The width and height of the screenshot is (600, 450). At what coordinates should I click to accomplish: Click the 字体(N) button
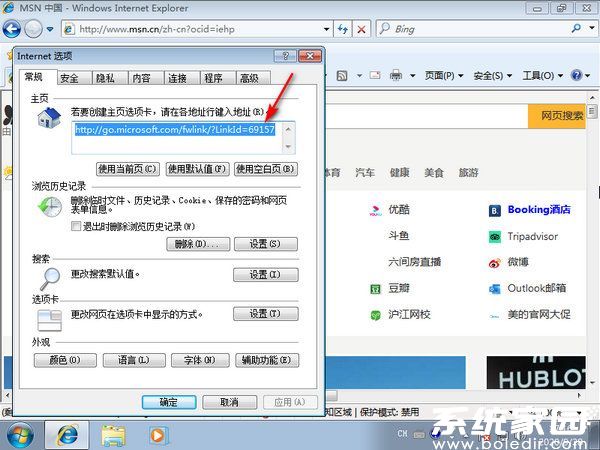point(200,360)
